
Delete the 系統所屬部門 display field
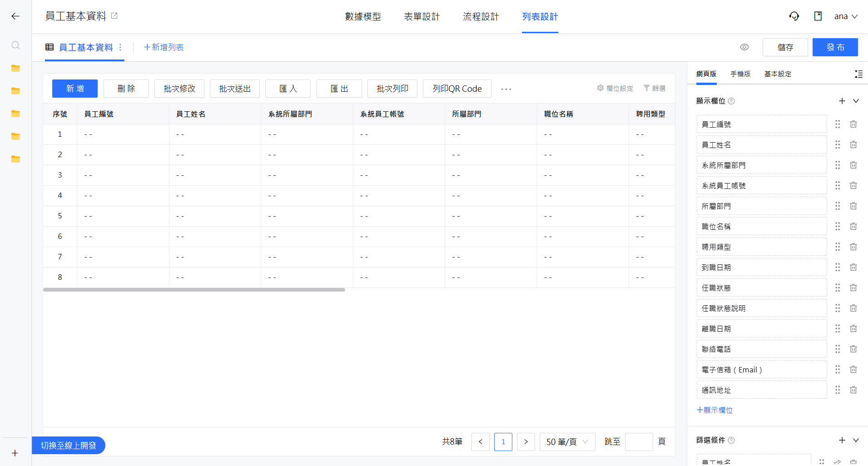tap(853, 165)
